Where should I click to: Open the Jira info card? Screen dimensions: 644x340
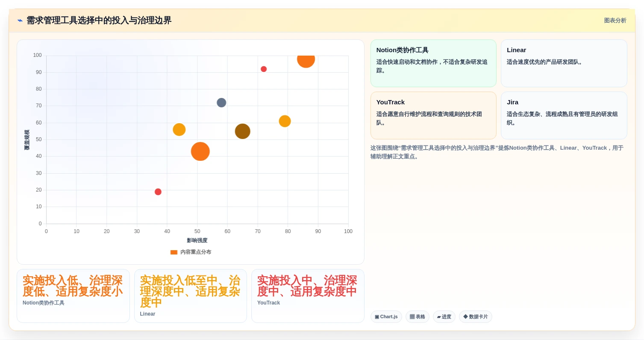(564, 115)
